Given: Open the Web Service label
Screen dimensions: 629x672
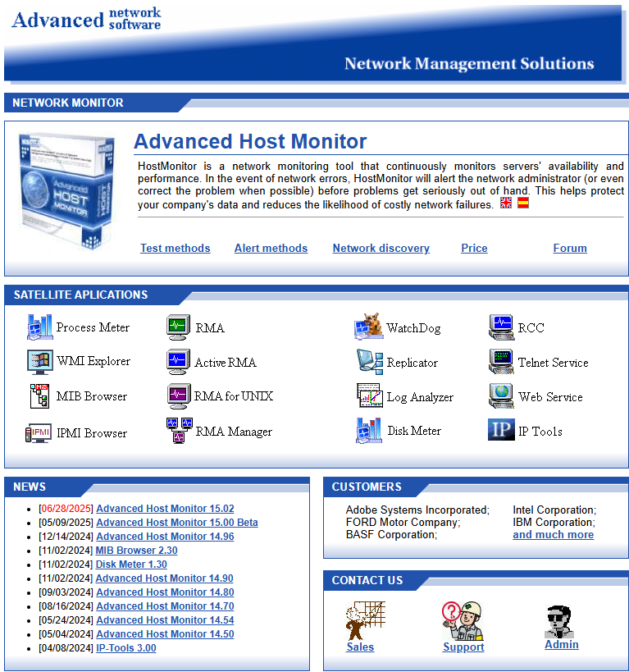Looking at the screenshot, I should [x=550, y=397].
